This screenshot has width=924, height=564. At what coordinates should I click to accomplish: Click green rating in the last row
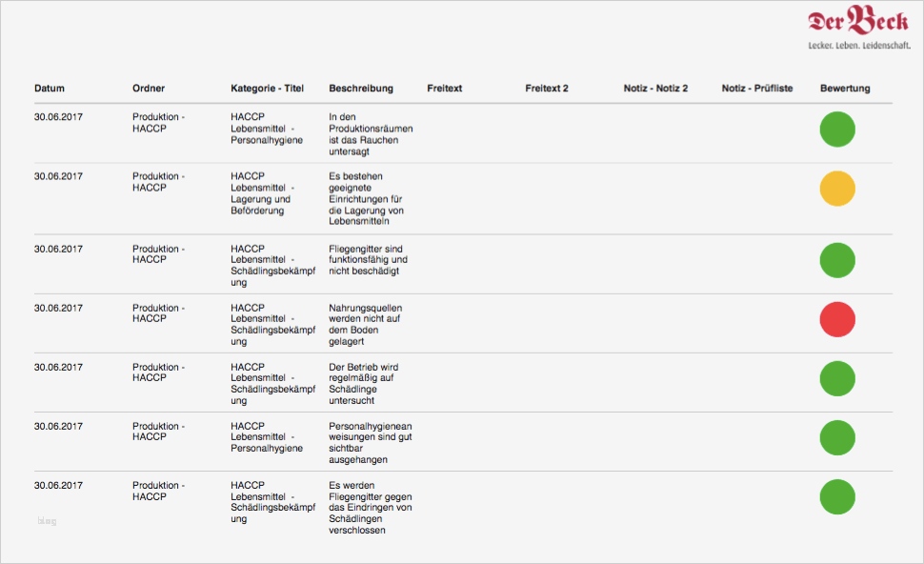[x=837, y=496]
